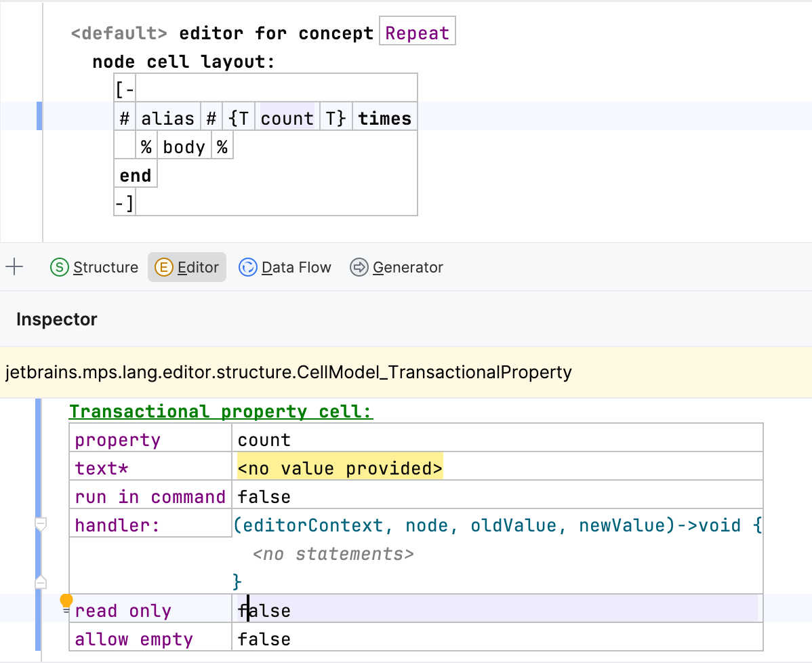Select the property value 'count' in Inspector

point(264,440)
